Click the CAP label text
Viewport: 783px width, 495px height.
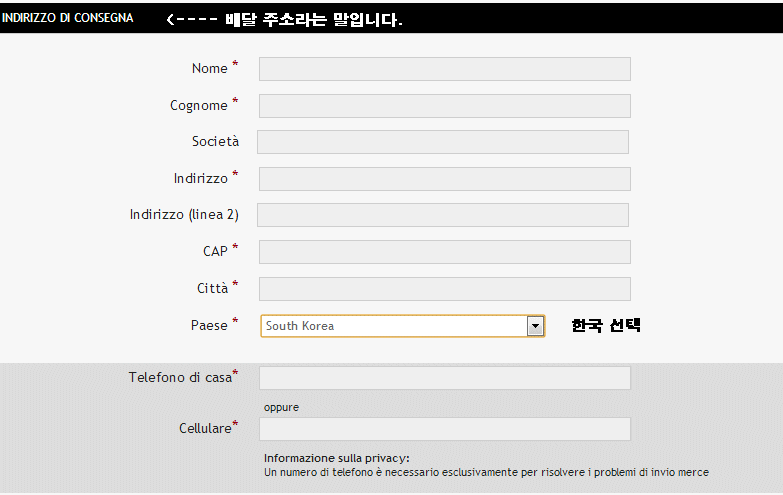pos(215,252)
